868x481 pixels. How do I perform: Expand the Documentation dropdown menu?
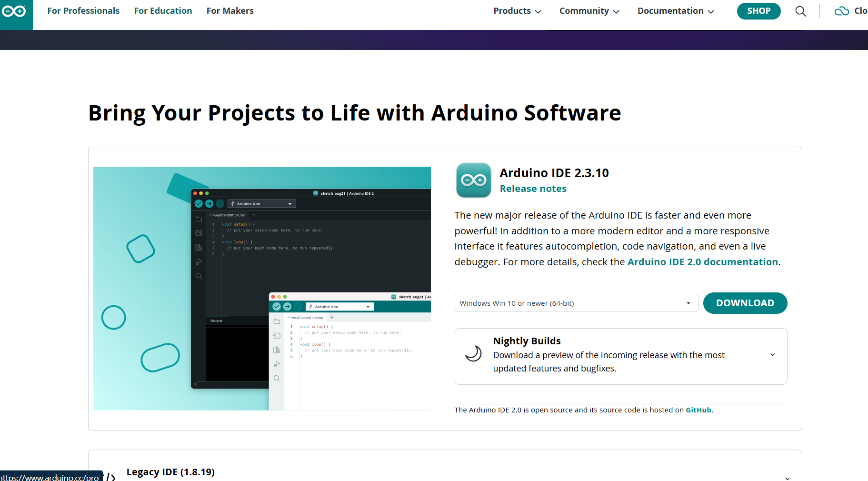point(676,11)
